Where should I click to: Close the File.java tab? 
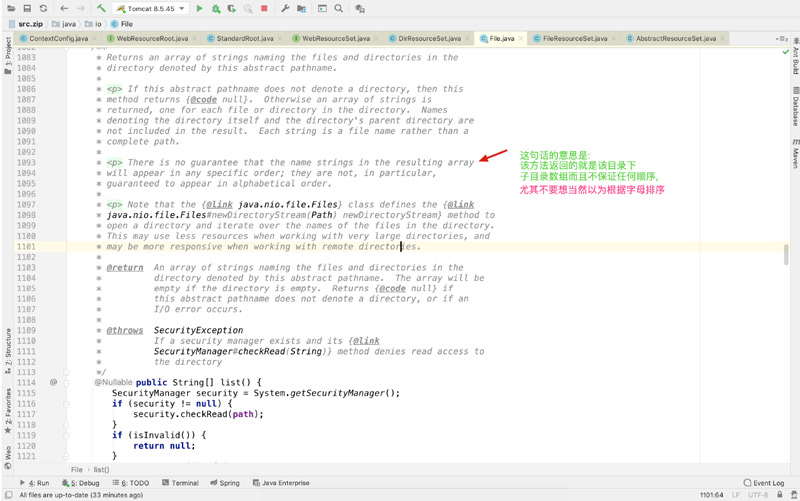(x=520, y=38)
